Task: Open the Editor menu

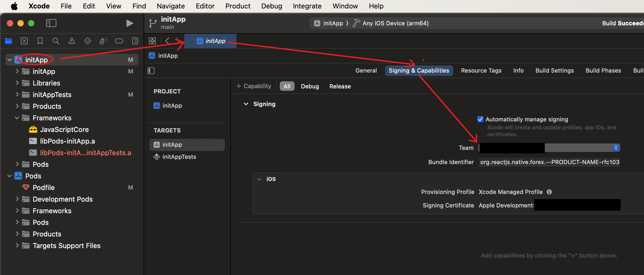Action: [205, 6]
